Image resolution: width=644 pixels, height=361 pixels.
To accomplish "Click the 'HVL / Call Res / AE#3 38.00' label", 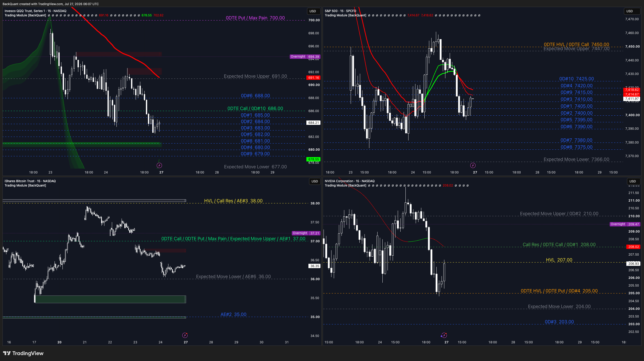I will (233, 201).
